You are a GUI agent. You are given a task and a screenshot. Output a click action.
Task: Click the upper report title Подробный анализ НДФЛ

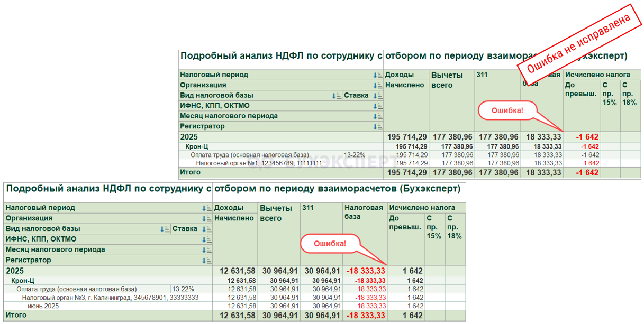403,55
